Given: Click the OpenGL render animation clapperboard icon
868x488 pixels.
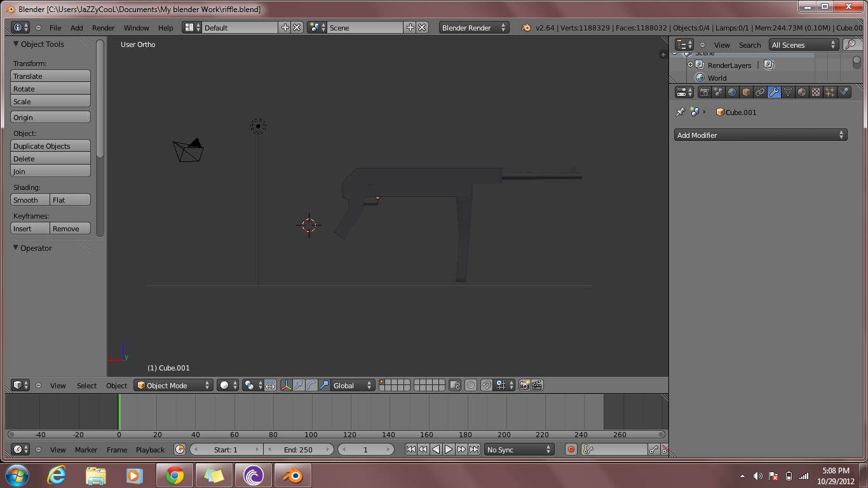Looking at the screenshot, I should tap(537, 385).
